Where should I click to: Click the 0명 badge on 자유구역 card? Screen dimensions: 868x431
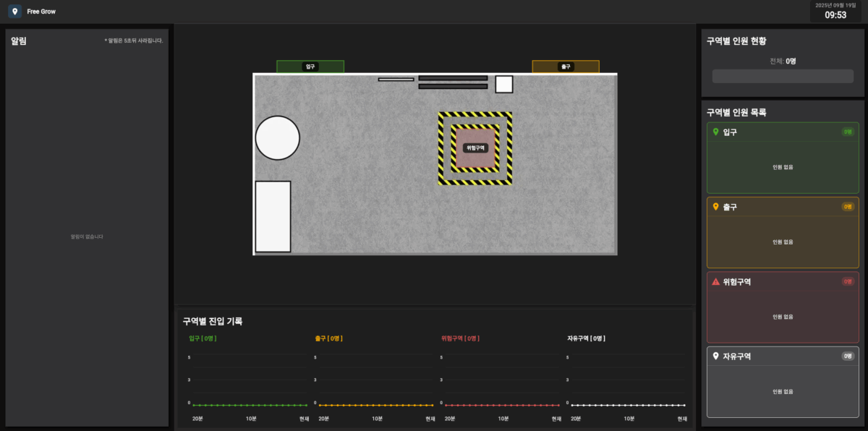(848, 357)
